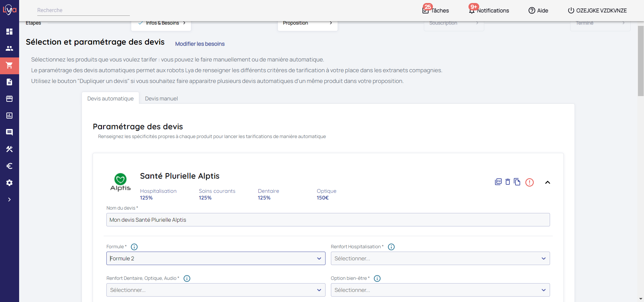Switch to the Devis manuel tab
The width and height of the screenshot is (644, 302).
click(x=161, y=98)
